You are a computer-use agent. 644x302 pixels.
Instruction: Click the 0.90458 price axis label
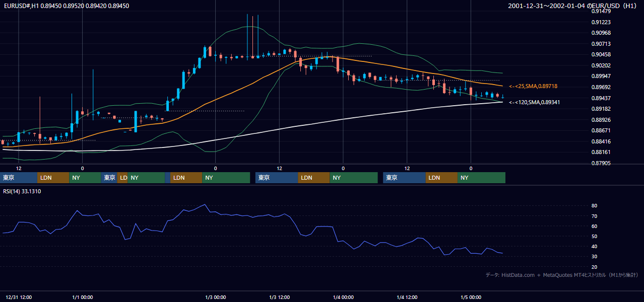(601, 54)
